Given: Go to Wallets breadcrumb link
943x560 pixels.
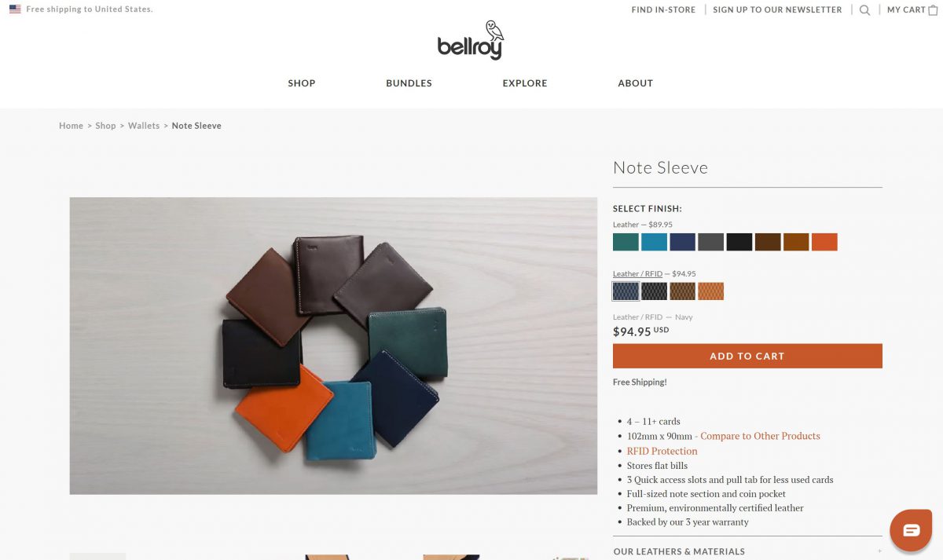Looking at the screenshot, I should pyautogui.click(x=144, y=126).
